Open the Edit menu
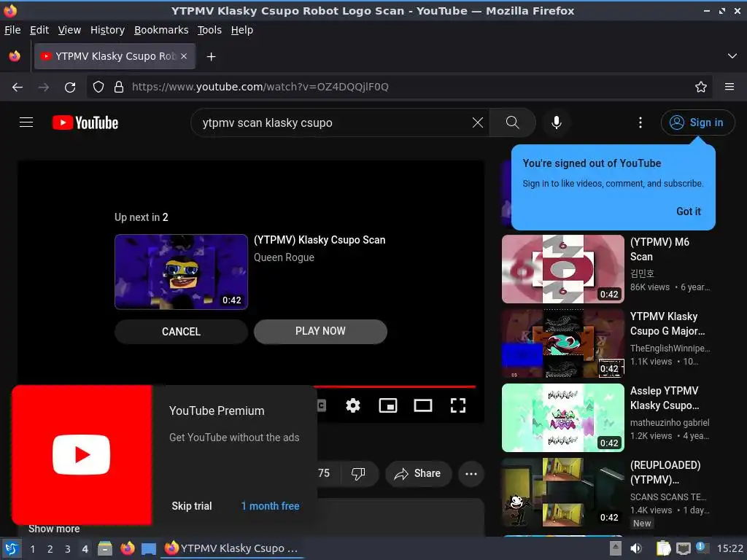 pos(39,30)
